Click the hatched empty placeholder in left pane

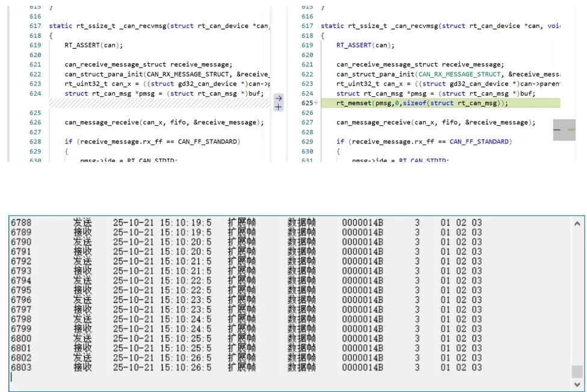click(160, 103)
